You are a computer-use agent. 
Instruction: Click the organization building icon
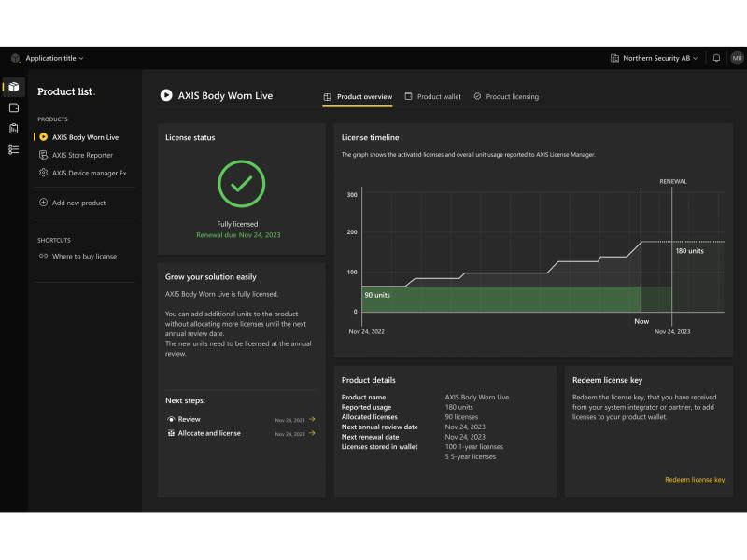[x=614, y=58]
